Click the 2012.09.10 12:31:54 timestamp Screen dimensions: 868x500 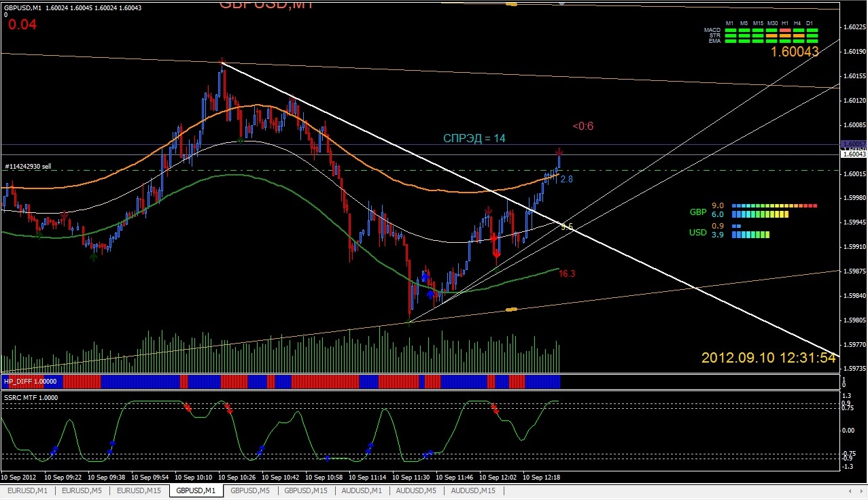tap(768, 358)
